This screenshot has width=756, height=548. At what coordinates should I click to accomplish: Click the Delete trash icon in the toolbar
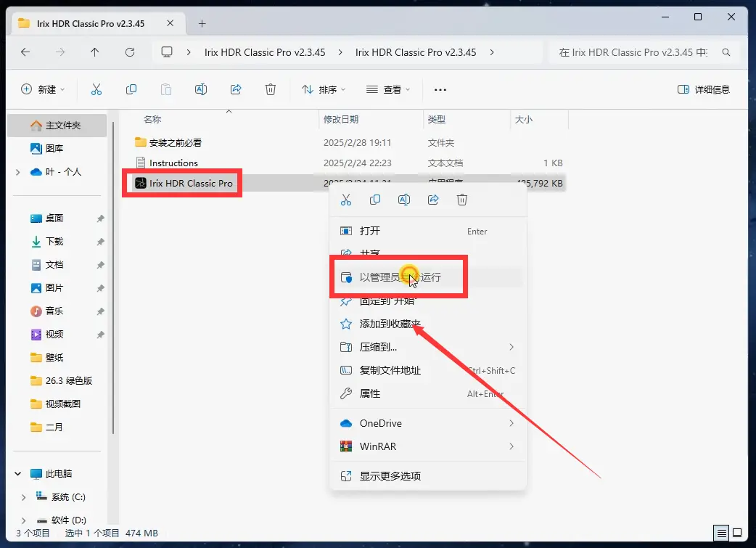point(271,89)
